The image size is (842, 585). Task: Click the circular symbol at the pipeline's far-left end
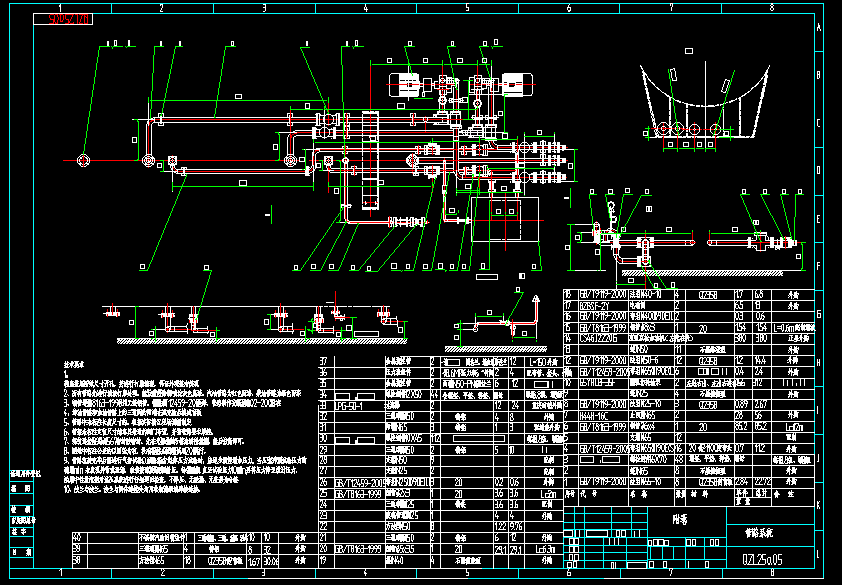83,159
